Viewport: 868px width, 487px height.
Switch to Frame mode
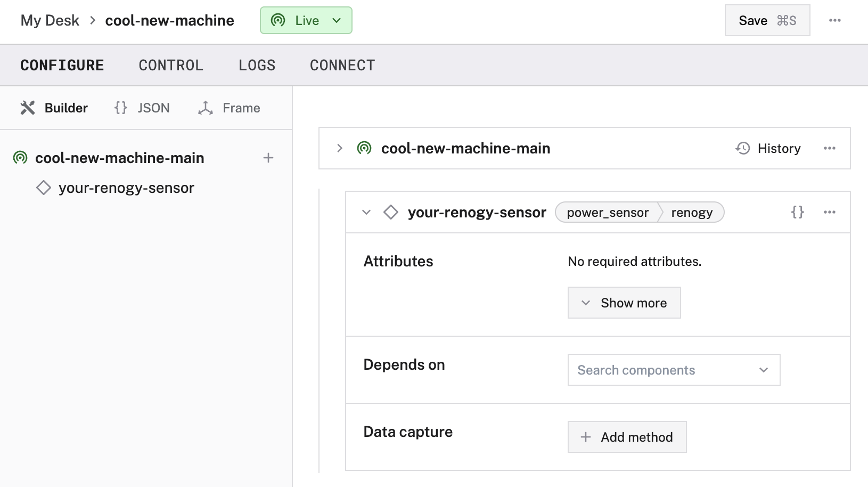(230, 108)
